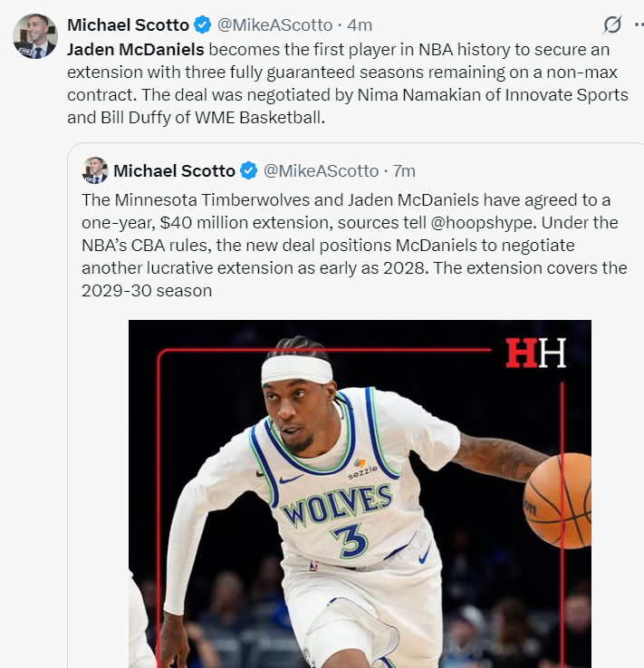644x668 pixels.
Task: Click the small avatar in the quoted tweet
Action: coord(95,170)
